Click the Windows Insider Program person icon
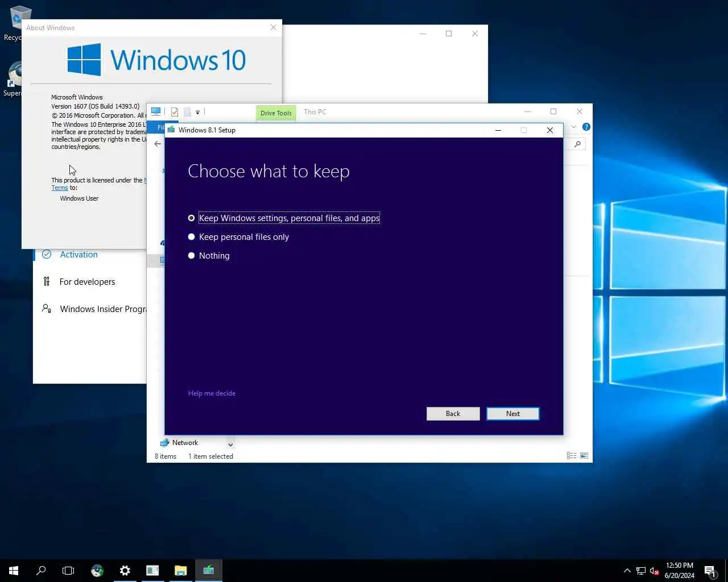 (x=47, y=309)
